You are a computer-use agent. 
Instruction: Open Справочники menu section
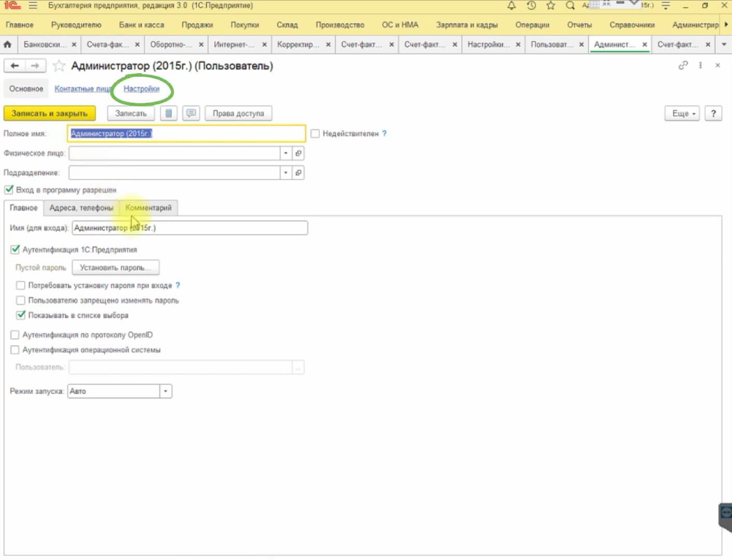pos(632,25)
